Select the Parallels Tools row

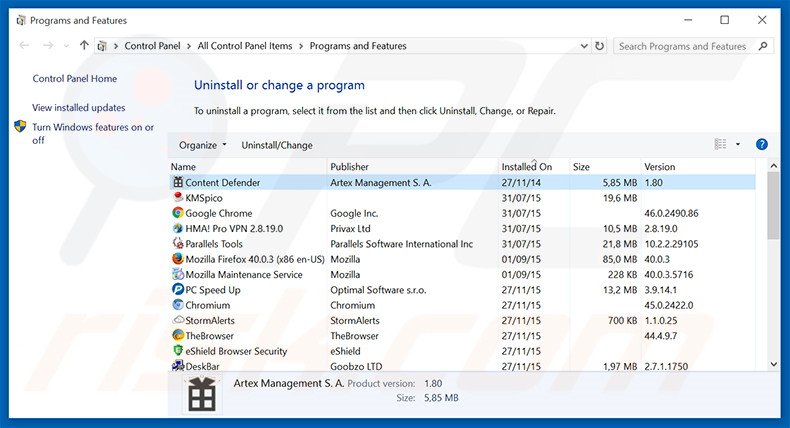462,244
